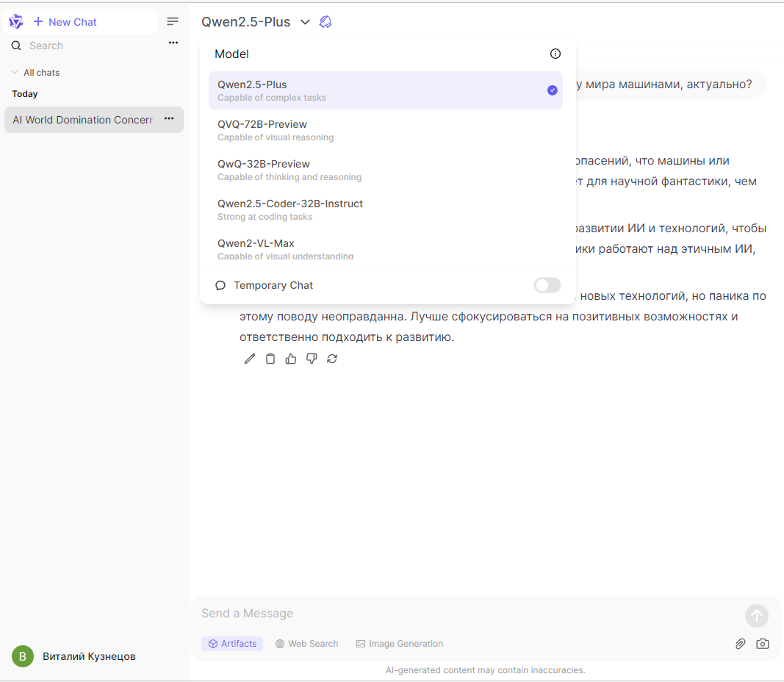Image resolution: width=784 pixels, height=682 pixels.
Task: Select the QVQ-72B-Preview model
Action: (x=386, y=130)
